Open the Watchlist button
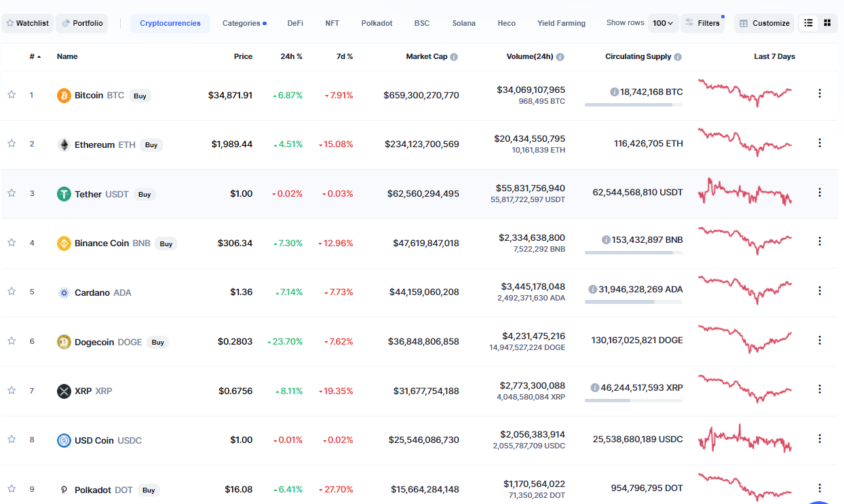The width and height of the screenshot is (844, 504). coord(27,23)
